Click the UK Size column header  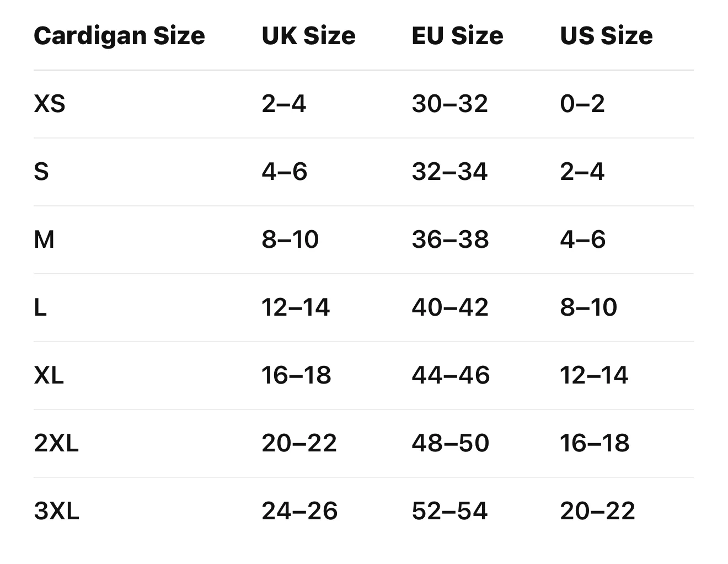click(x=308, y=36)
